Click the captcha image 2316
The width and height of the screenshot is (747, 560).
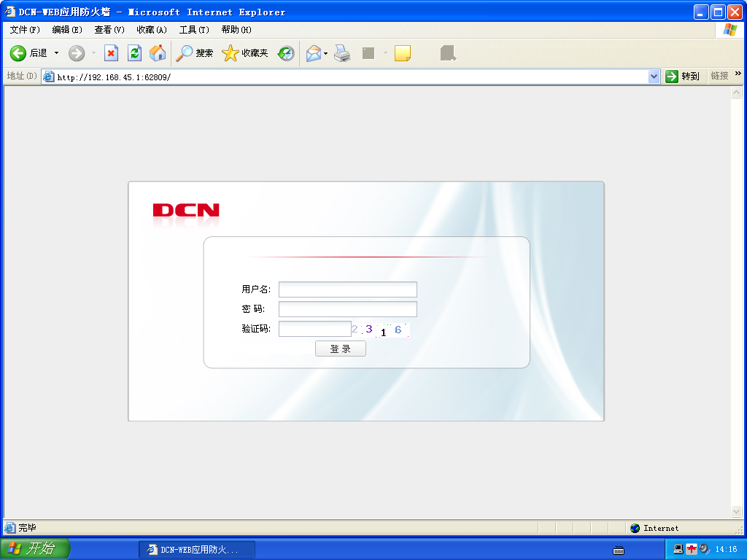[x=381, y=330]
